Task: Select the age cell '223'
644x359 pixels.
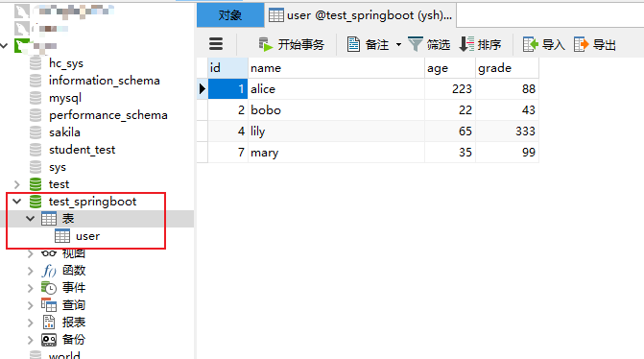Action: (x=450, y=89)
